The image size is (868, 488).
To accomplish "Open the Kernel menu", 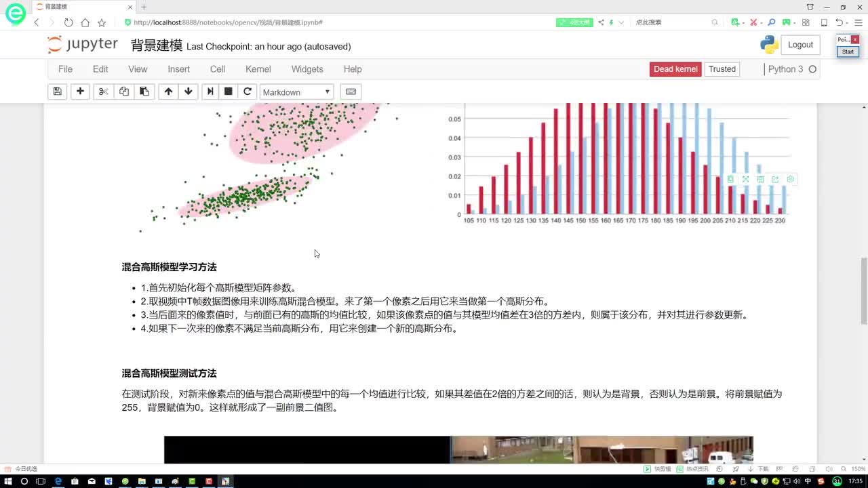I will (x=258, y=69).
